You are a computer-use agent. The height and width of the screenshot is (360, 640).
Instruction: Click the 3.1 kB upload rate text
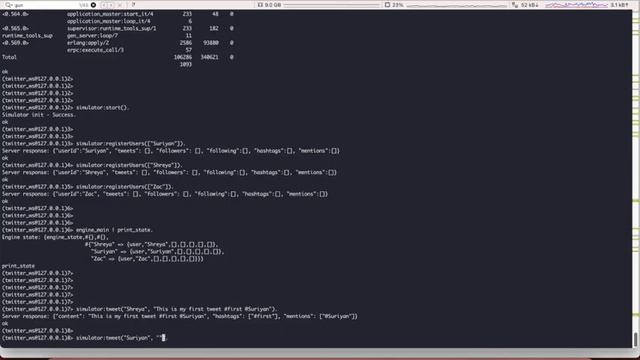[619, 5]
